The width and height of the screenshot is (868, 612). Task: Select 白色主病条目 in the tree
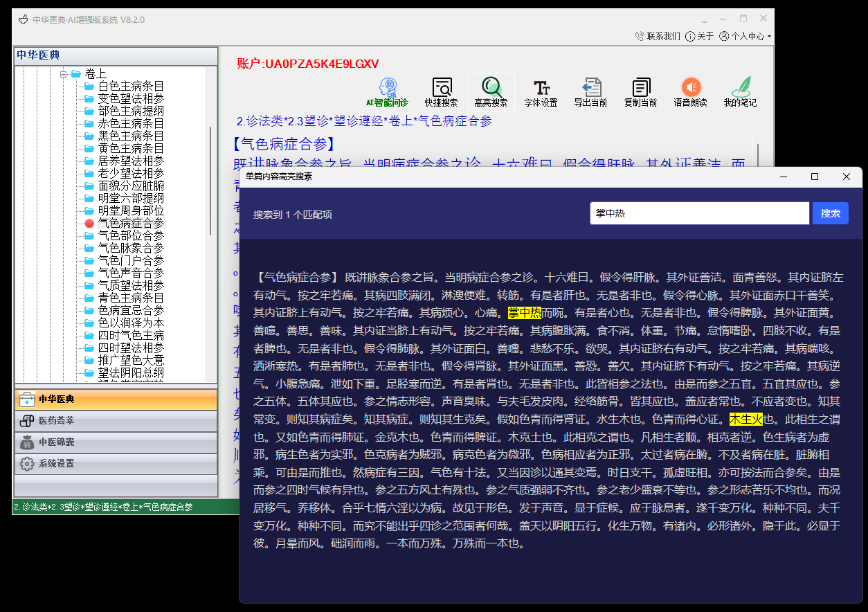tap(131, 86)
